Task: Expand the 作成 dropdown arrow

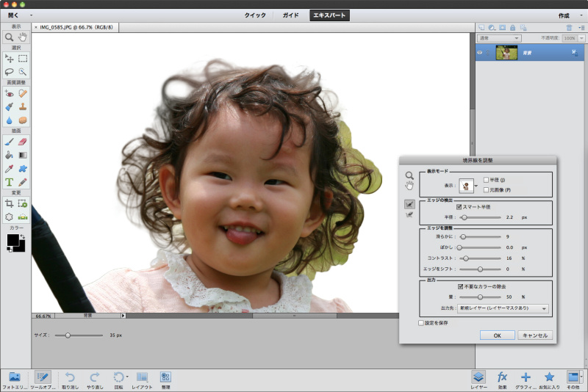Action: pos(581,15)
